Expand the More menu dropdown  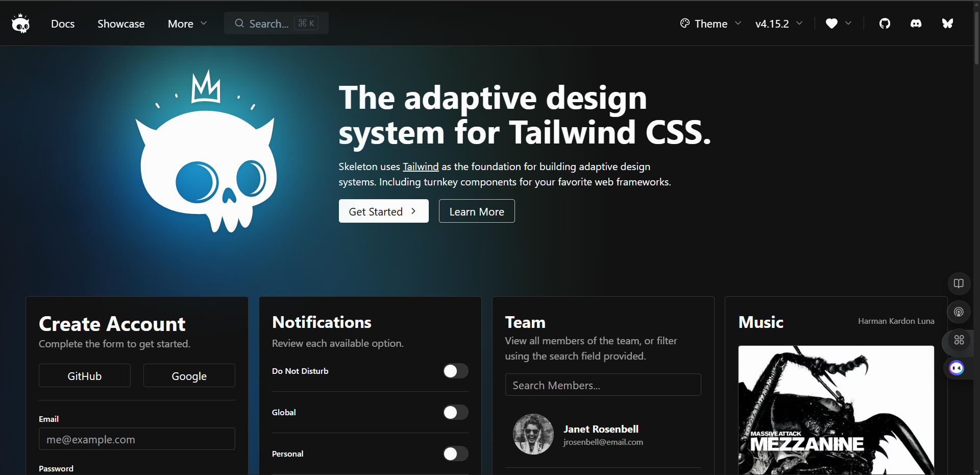pos(187,23)
